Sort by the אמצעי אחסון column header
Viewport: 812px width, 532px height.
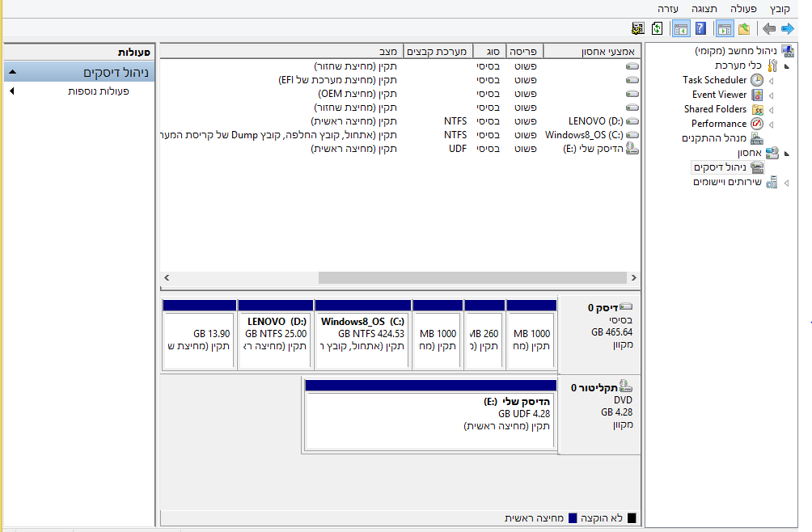pos(592,51)
